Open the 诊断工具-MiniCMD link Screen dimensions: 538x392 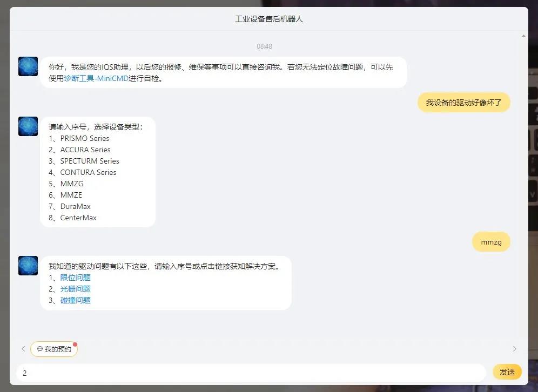pyautogui.click(x=96, y=78)
